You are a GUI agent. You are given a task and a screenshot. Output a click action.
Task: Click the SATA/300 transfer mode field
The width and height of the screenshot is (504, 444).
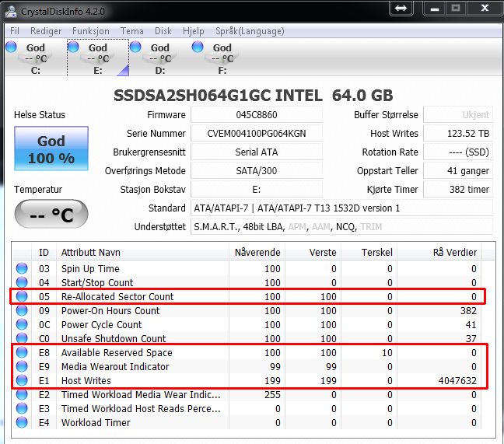point(257,170)
